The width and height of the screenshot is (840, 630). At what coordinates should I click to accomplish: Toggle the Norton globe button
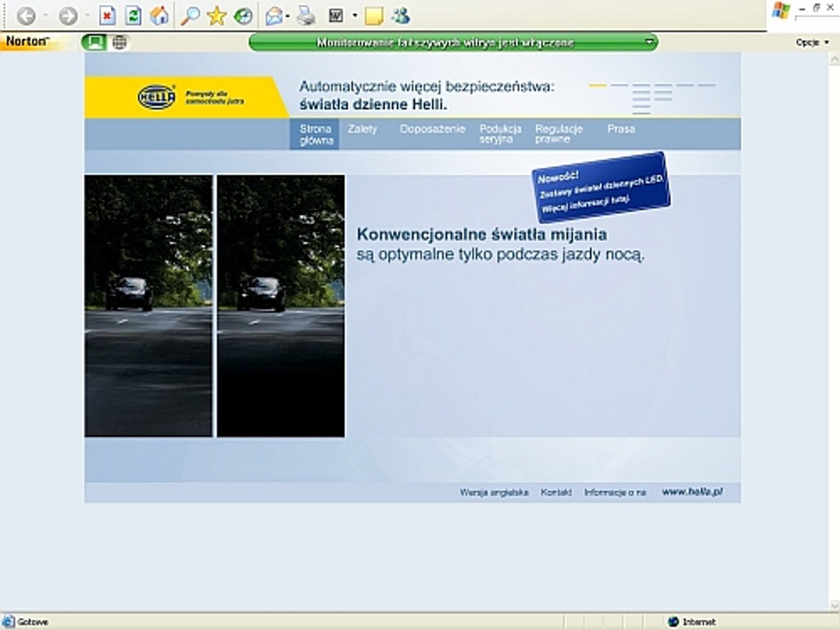[119, 42]
